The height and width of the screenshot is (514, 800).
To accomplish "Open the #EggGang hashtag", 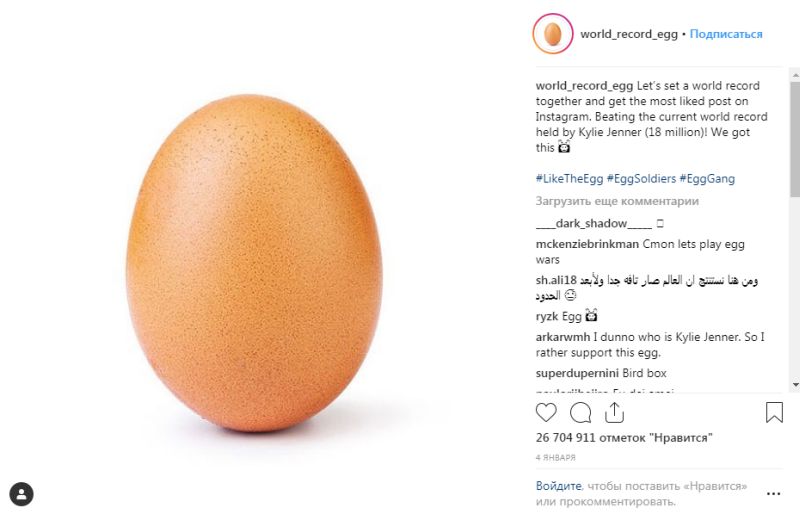I will click(707, 179).
